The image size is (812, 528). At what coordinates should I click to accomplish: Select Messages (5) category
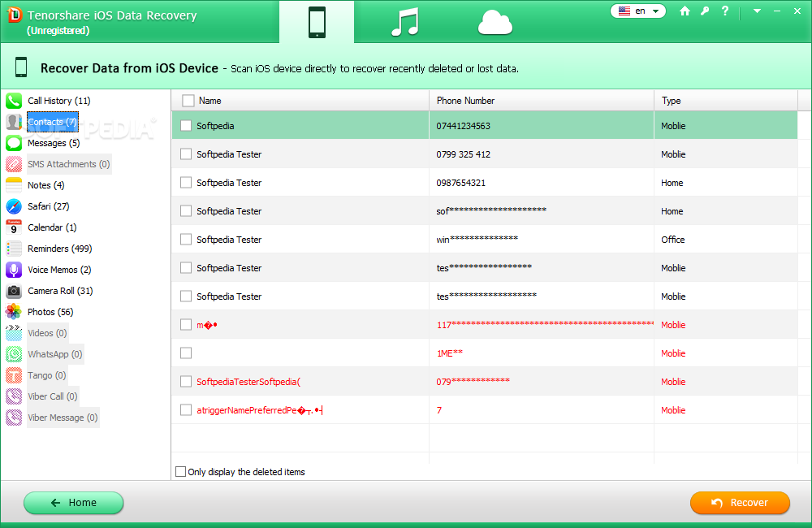pyautogui.click(x=54, y=143)
